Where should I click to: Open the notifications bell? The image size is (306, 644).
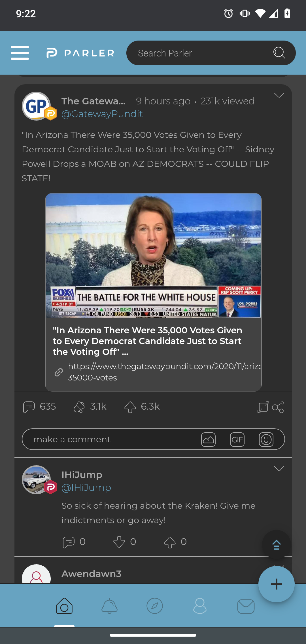coord(109,606)
